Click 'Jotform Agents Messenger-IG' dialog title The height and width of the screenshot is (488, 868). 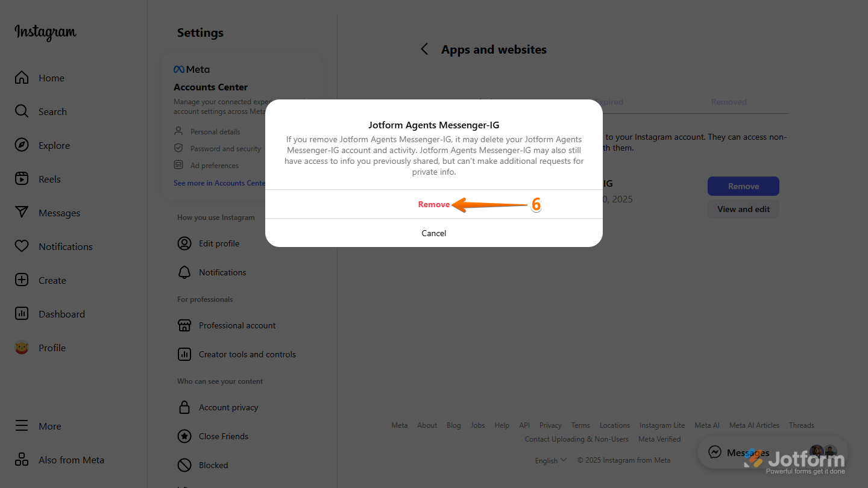tap(434, 125)
